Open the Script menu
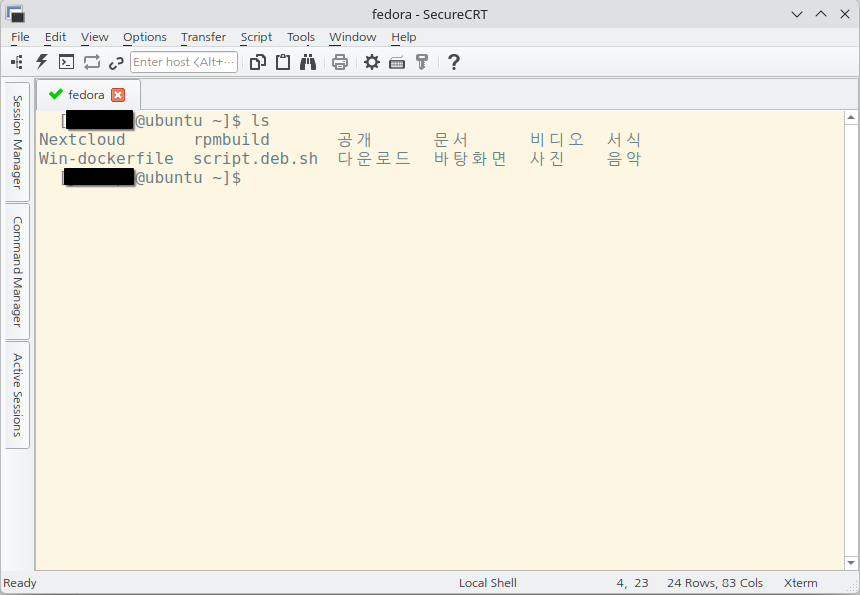 (256, 37)
